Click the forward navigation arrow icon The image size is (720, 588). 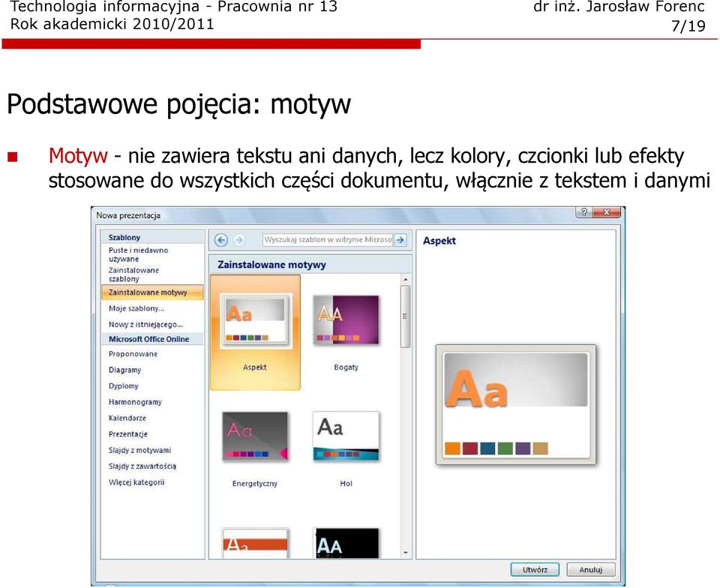(238, 240)
